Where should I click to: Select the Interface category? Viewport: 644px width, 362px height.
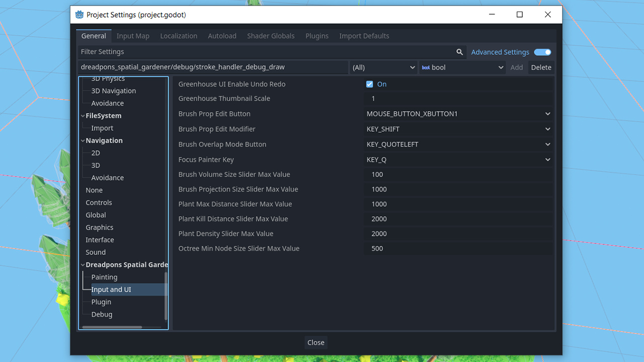(x=100, y=240)
